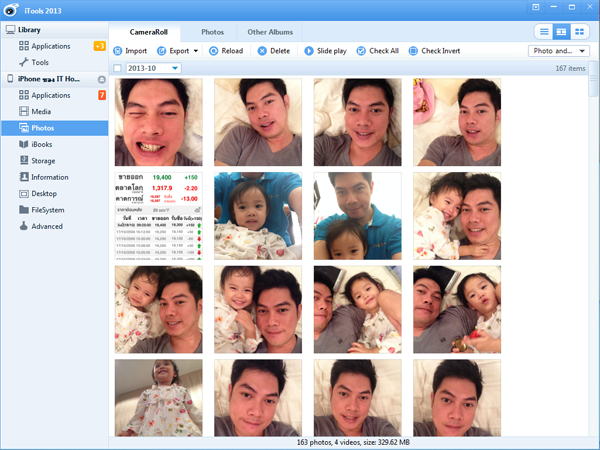The width and height of the screenshot is (600, 450).
Task: Reload the photo list
Action: pos(226,50)
